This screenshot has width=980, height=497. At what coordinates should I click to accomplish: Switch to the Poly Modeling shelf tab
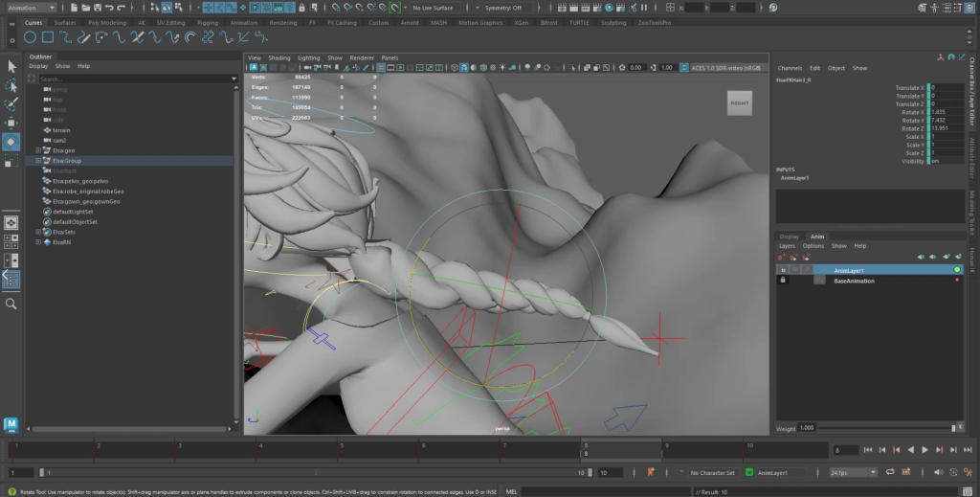107,23
